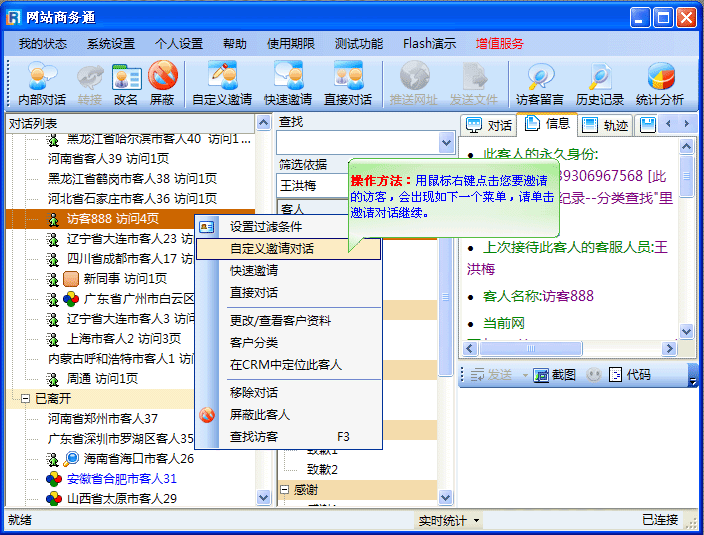The image size is (704, 535).
Task: Open 历史记录 history records
Action: point(600,83)
